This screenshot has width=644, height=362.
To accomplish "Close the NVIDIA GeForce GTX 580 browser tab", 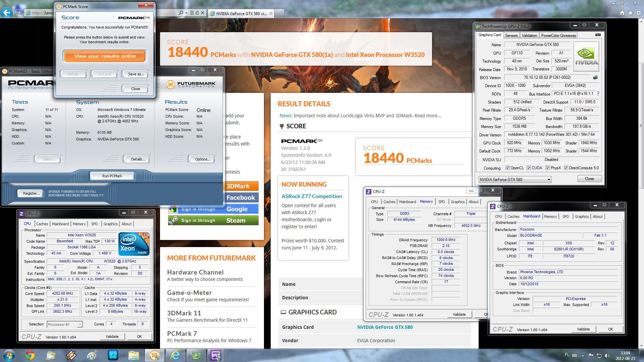I will coord(271,13).
